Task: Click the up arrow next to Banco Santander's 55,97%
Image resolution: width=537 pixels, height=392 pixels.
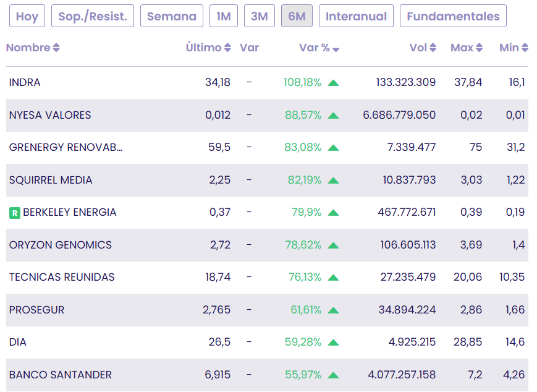Action: click(333, 375)
